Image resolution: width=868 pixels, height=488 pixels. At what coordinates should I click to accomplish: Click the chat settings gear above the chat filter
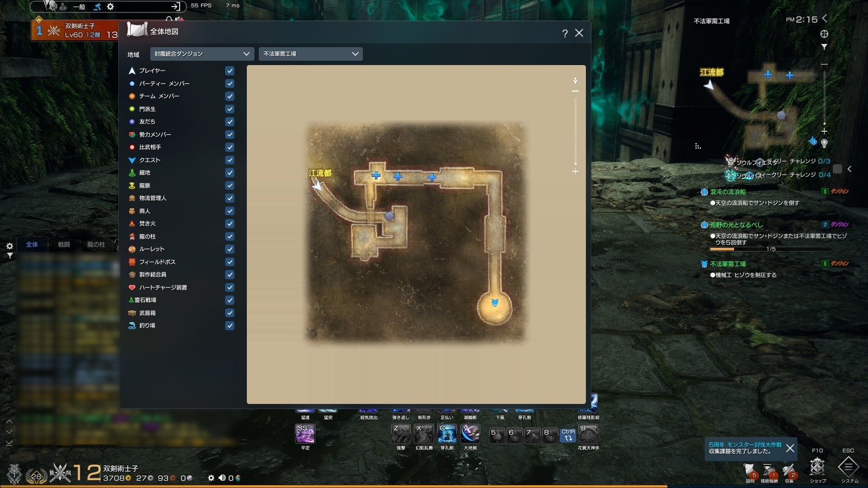point(9,246)
